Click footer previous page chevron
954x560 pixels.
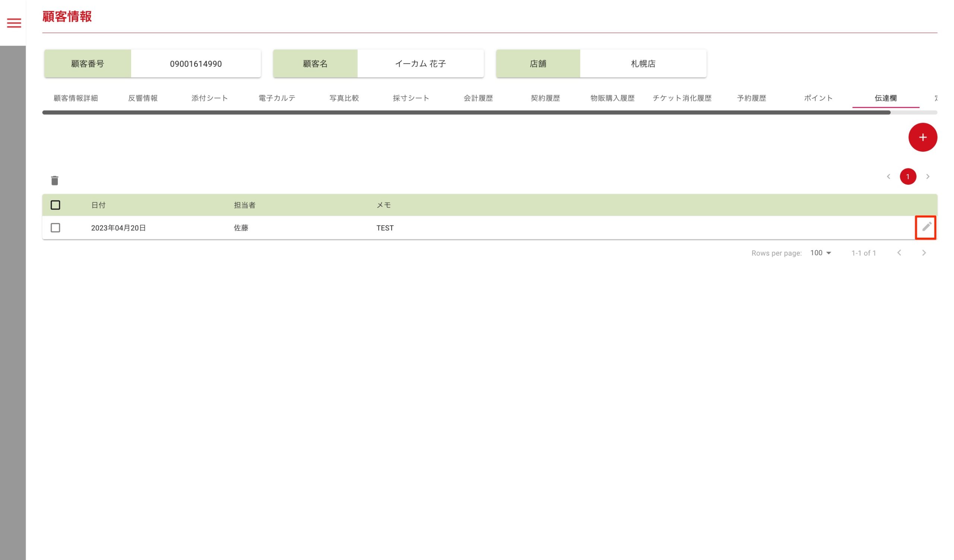[899, 253]
